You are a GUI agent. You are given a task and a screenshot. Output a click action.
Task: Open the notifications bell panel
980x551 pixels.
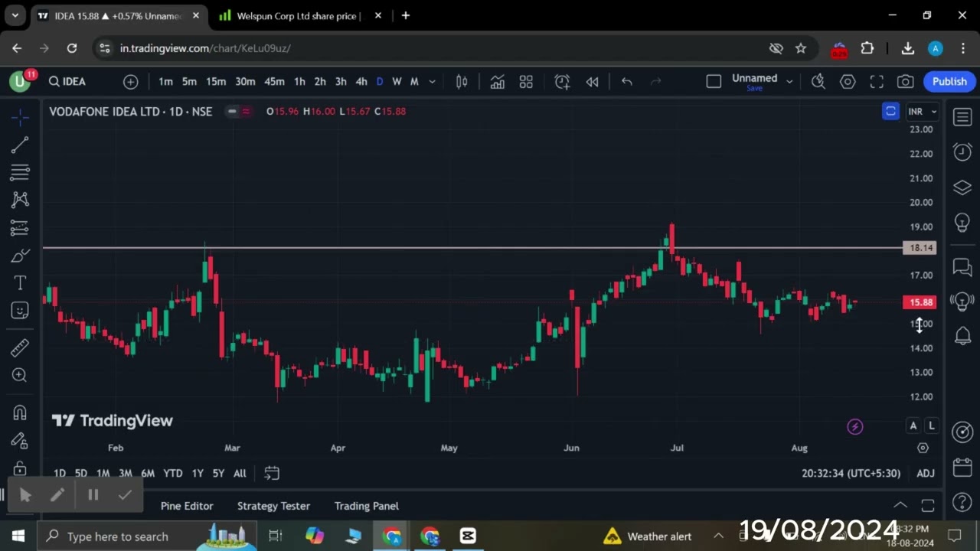coord(962,335)
